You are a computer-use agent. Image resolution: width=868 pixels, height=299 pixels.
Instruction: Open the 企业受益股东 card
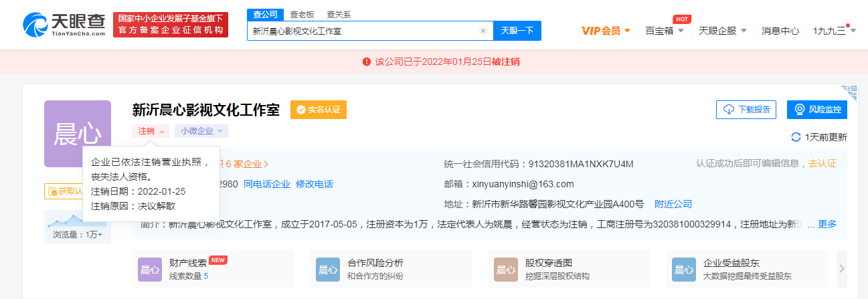[x=748, y=269]
